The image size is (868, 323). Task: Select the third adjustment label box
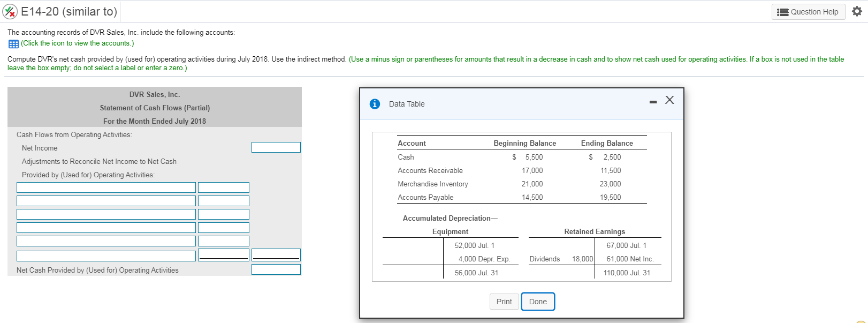coord(106,214)
